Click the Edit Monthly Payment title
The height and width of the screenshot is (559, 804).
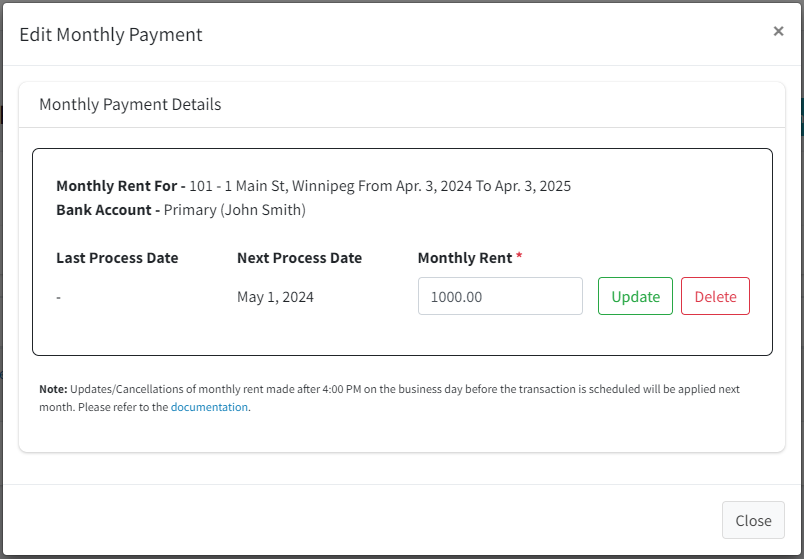pyautogui.click(x=111, y=34)
